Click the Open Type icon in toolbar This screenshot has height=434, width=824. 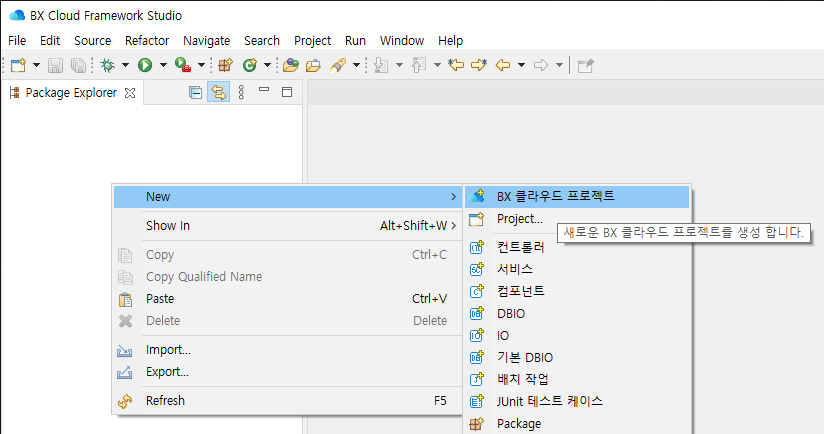tap(291, 65)
